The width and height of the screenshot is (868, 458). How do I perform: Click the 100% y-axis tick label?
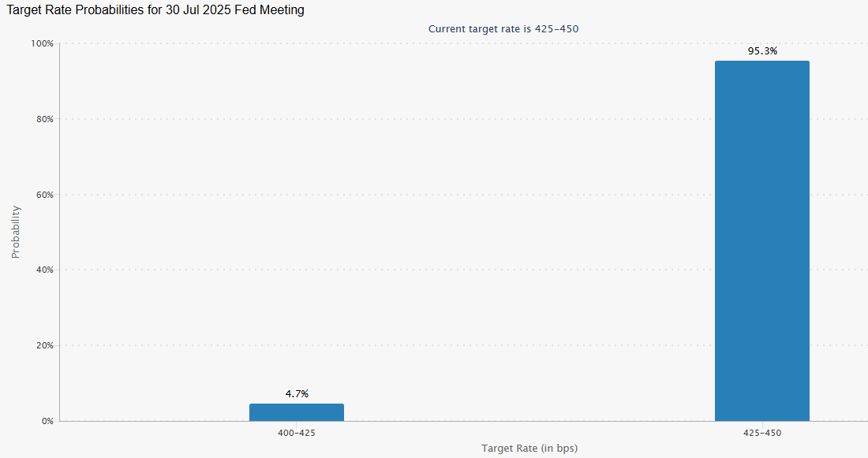(42, 43)
